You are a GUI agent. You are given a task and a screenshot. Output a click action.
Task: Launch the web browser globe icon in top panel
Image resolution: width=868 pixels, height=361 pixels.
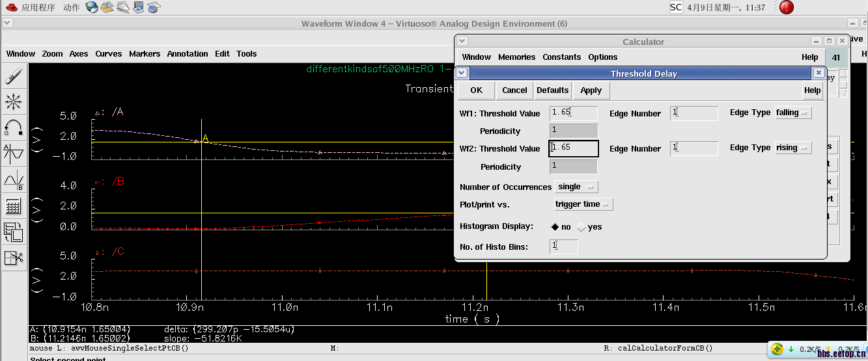[x=92, y=8]
